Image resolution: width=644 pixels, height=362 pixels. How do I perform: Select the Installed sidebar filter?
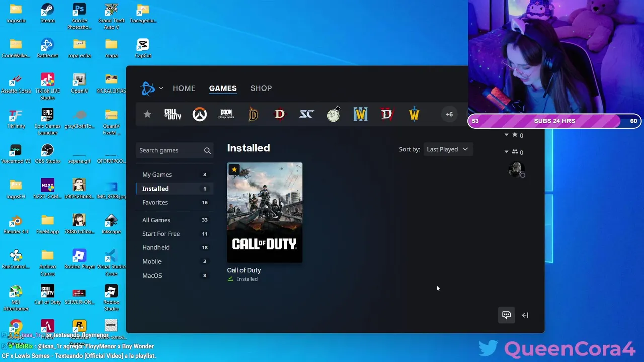[x=175, y=189]
